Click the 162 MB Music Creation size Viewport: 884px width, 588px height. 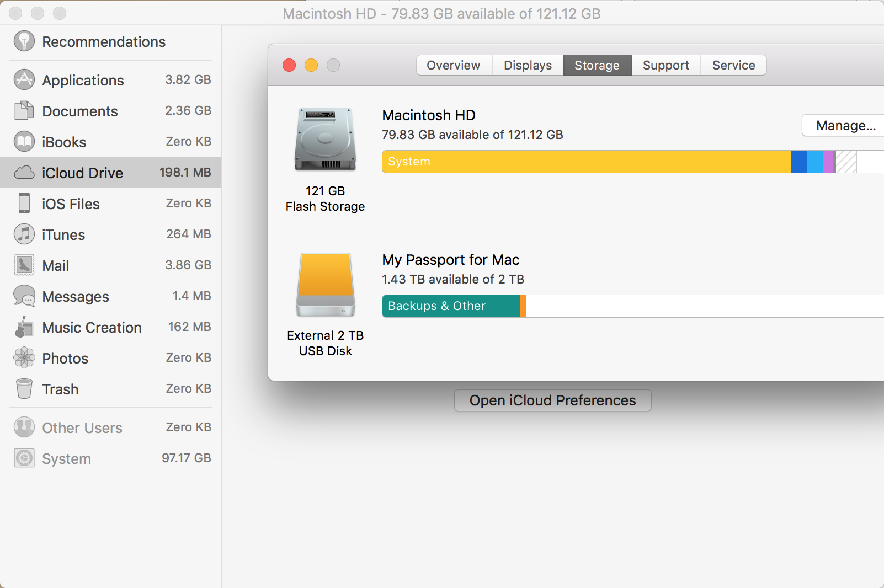click(x=190, y=327)
